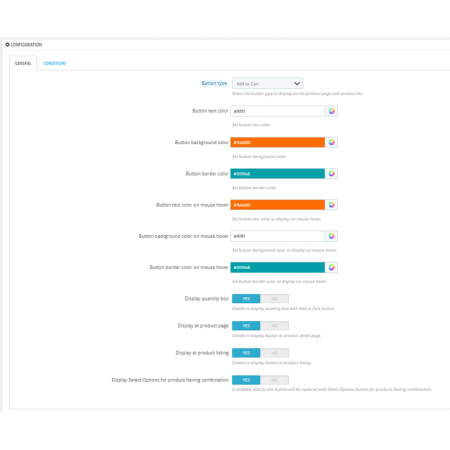Open color picker for border color on hover
The width and height of the screenshot is (450, 450).
[331, 267]
